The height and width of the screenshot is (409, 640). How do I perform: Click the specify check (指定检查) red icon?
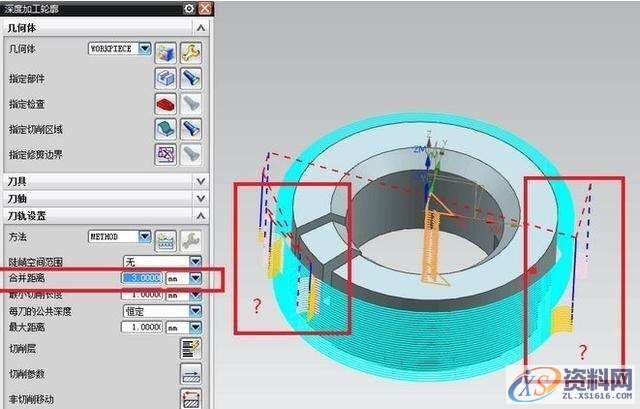[x=166, y=103]
